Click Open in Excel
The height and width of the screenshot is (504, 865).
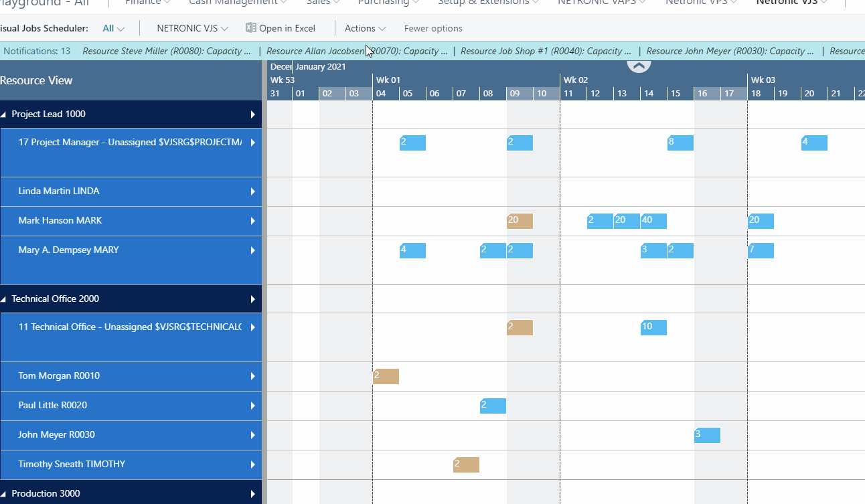point(287,28)
